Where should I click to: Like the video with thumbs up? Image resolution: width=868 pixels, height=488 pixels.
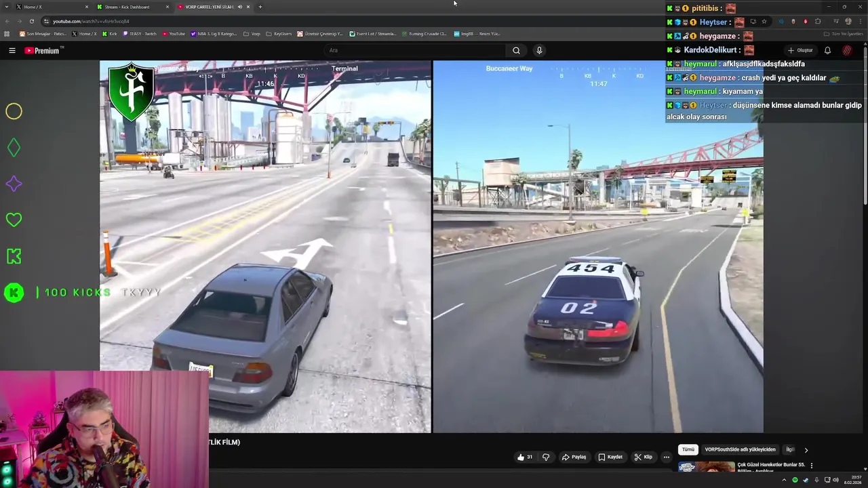[x=525, y=457]
